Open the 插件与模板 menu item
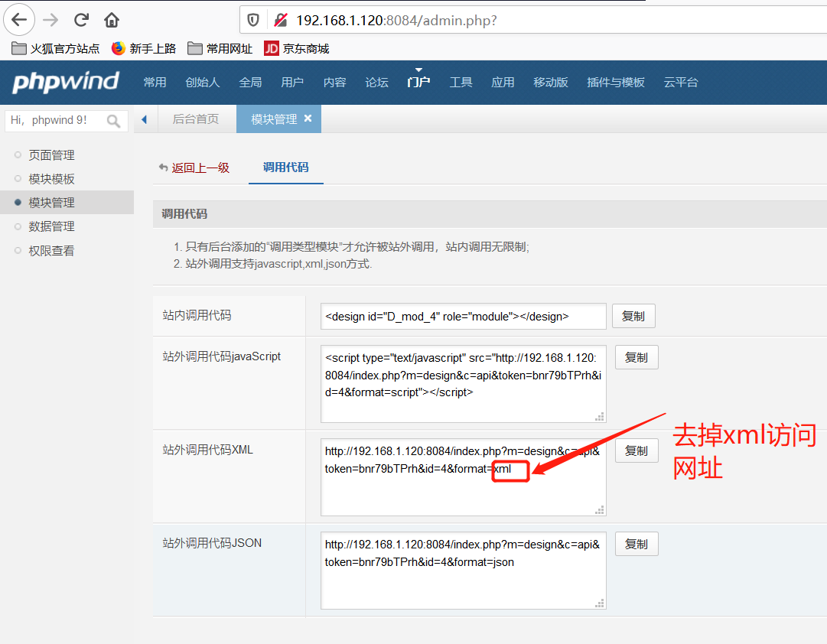This screenshot has height=644, width=827. (x=616, y=83)
